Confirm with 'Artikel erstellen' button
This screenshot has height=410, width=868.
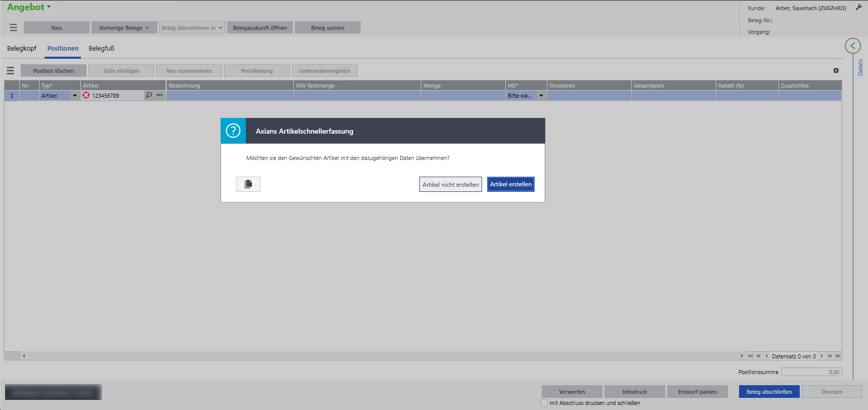(511, 184)
